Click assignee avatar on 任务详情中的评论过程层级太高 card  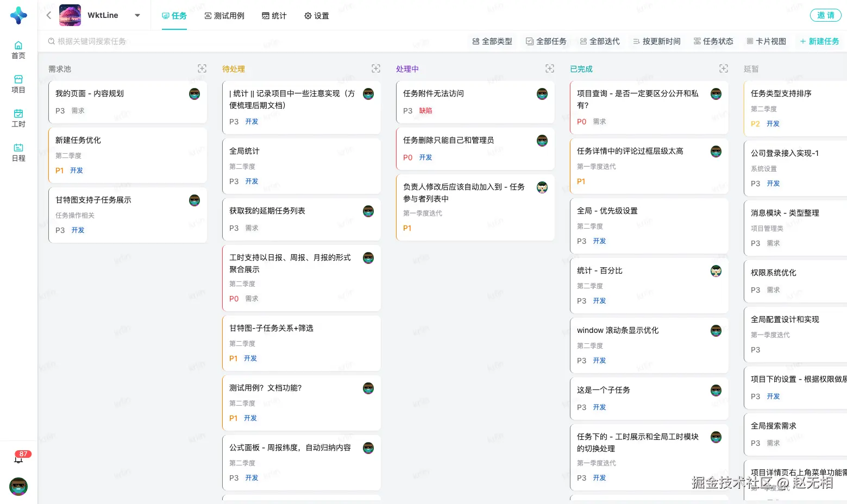pyautogui.click(x=716, y=152)
